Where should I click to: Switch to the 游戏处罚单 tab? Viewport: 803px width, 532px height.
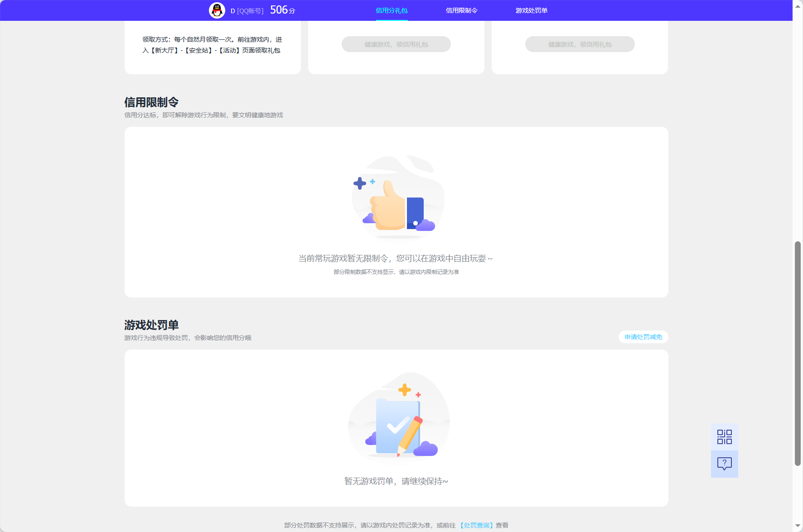coord(531,10)
